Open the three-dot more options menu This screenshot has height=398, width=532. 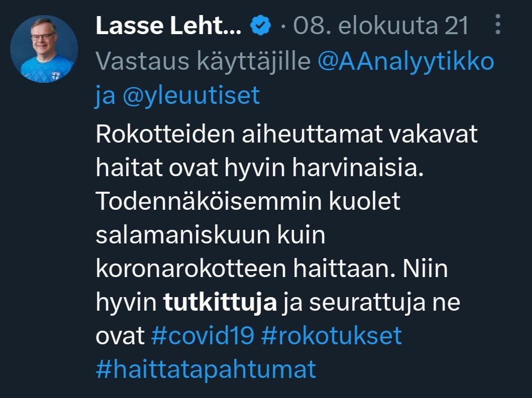click(498, 26)
